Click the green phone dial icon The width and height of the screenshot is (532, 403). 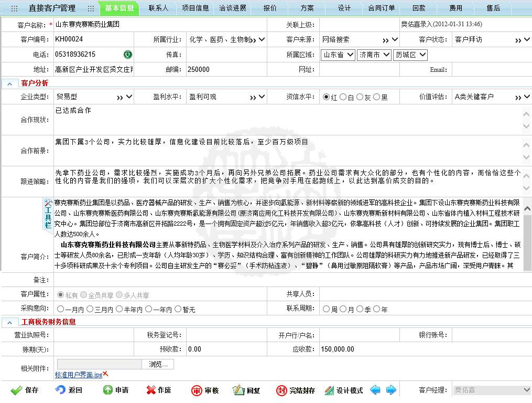(x=128, y=55)
